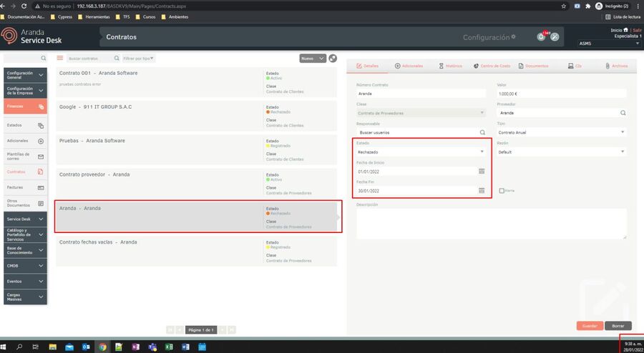644x353 pixels.
Task: Open Chrome from the Windows taskbar
Action: (x=102, y=347)
